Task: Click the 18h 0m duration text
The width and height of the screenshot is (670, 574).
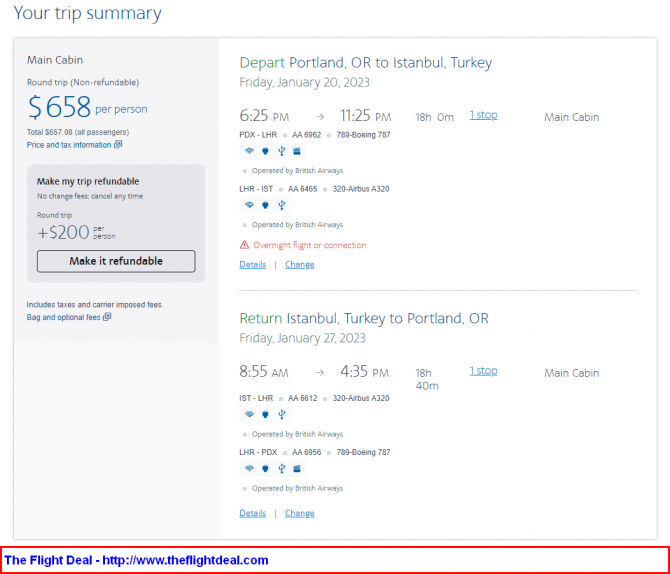Action: pos(435,117)
